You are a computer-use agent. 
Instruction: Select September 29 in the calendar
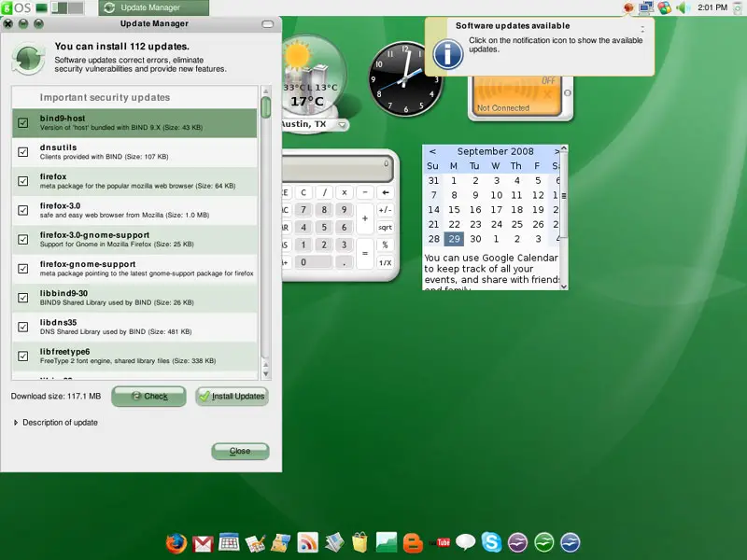[x=454, y=239]
